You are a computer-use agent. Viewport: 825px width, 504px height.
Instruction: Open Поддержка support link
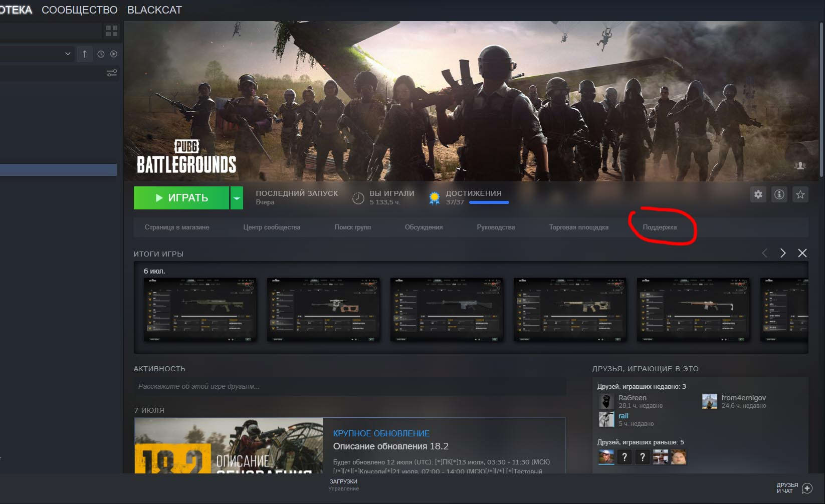660,227
